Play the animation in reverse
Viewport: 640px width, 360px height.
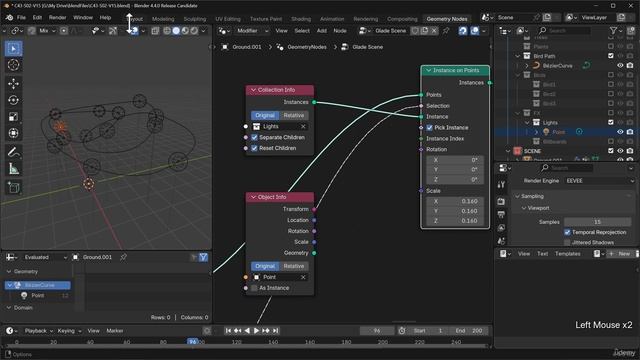(247, 331)
